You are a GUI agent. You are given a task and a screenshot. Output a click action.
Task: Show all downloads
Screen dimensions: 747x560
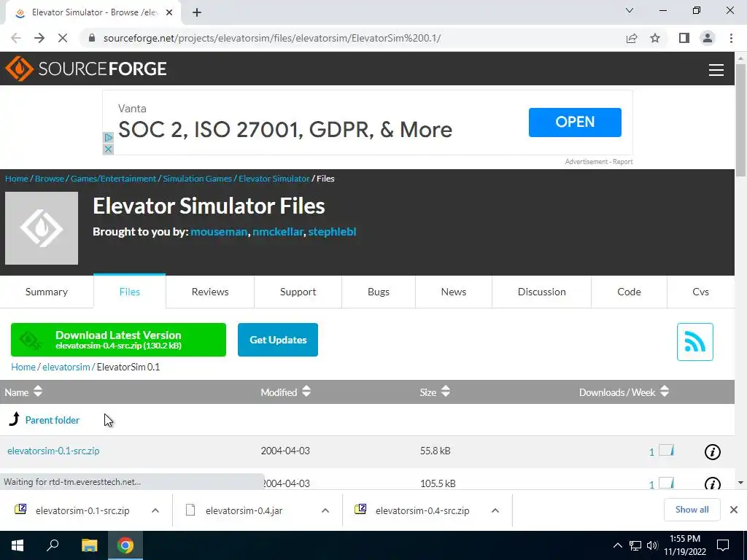click(692, 510)
